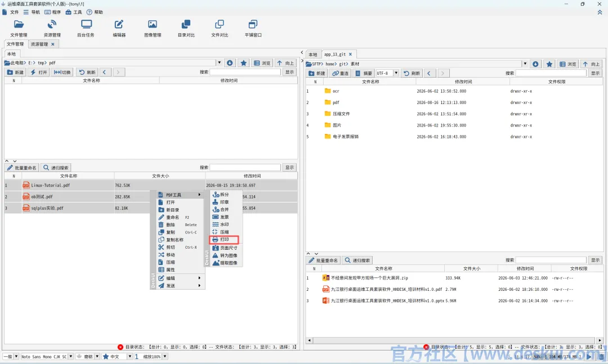This screenshot has height=364, width=608.
Task: Click 递归搜索 in the SFTP pane
Action: click(357, 260)
